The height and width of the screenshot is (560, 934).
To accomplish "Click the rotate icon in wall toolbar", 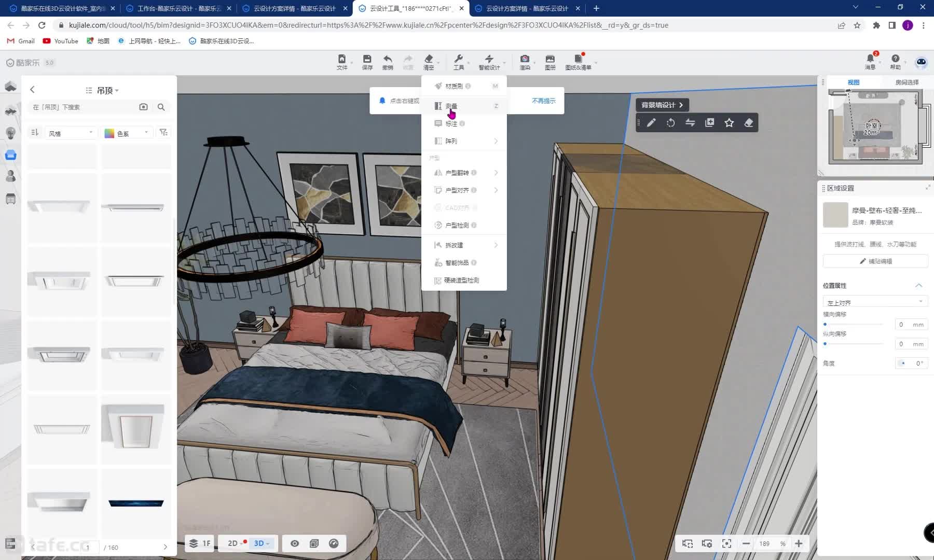I will coord(670,122).
